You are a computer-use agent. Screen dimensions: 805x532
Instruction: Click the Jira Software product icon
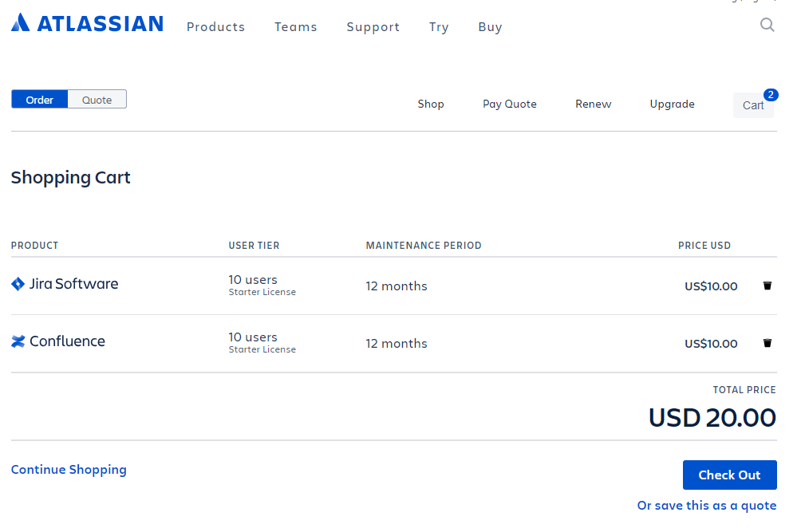tap(18, 284)
